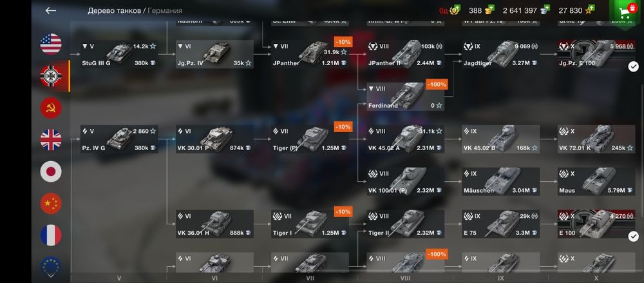Screen dimensions: 644x283
Task: Toggle the checkmark beside E 100
Action: [633, 236]
